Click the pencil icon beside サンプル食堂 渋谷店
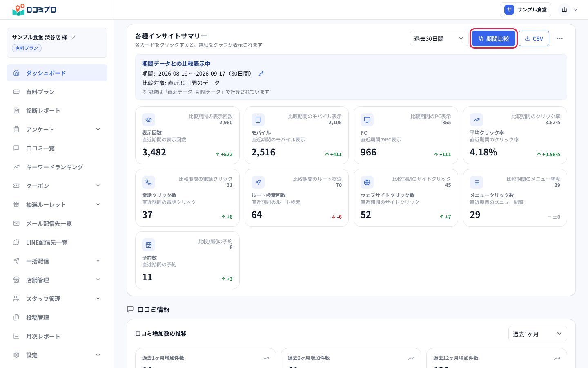The image size is (588, 368). point(73,37)
